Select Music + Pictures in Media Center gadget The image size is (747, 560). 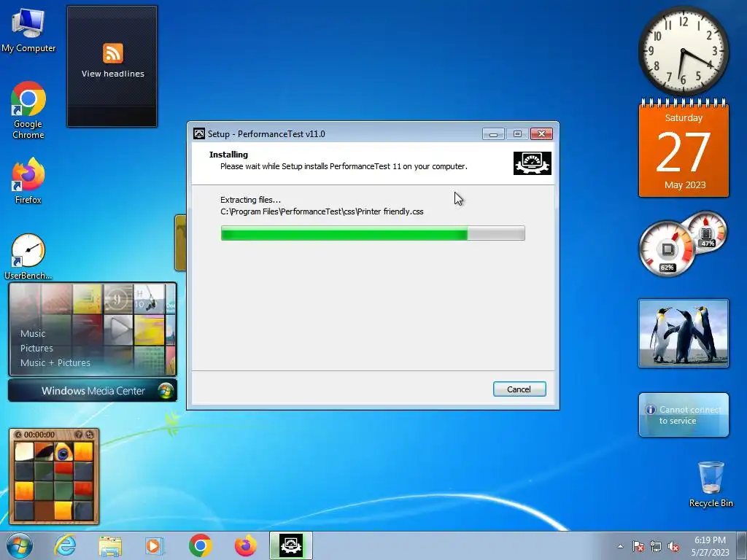pos(55,362)
